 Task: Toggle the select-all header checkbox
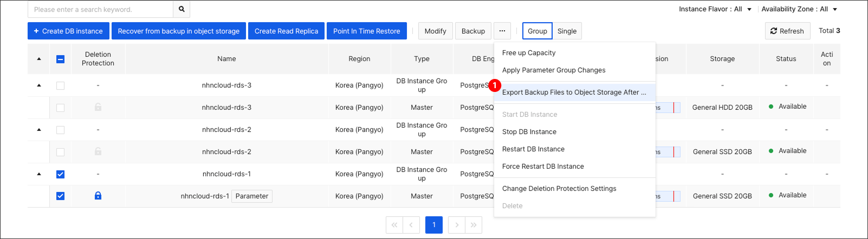tap(60, 59)
